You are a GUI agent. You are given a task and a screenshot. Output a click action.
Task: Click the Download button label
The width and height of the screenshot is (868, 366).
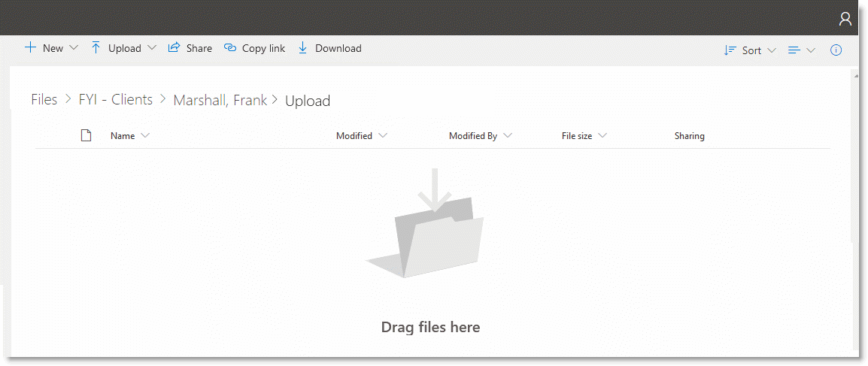(x=338, y=48)
